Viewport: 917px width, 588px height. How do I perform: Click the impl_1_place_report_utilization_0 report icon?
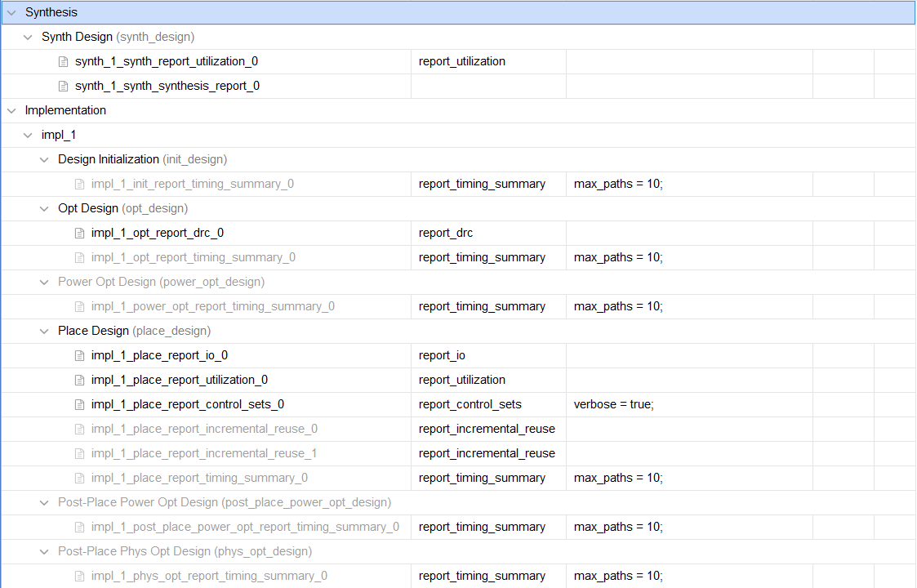click(x=79, y=380)
